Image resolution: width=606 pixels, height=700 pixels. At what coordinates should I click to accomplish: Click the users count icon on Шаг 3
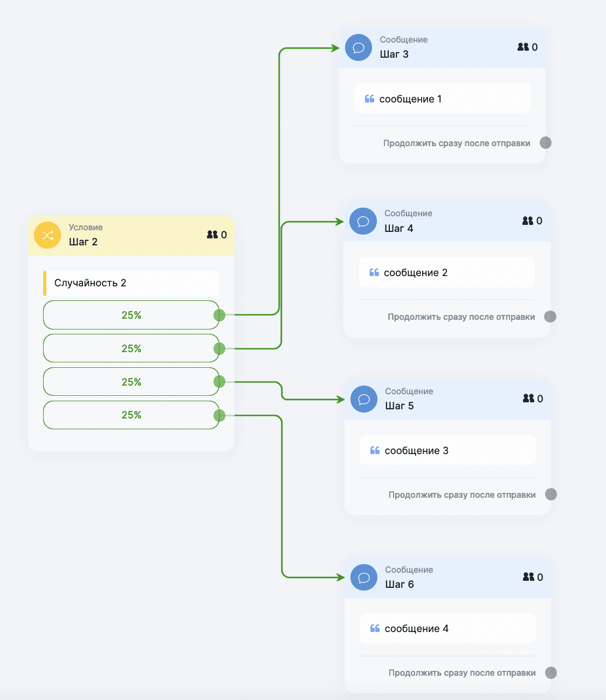point(523,47)
